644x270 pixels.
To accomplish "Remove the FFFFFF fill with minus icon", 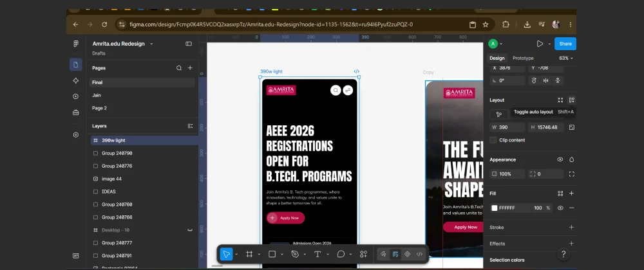I will (571, 208).
